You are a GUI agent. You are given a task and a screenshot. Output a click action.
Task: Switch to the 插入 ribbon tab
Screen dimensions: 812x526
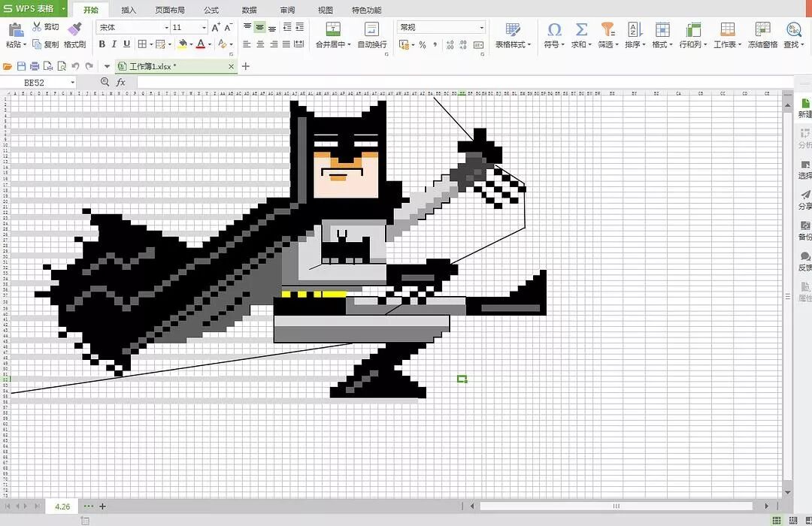point(129,10)
